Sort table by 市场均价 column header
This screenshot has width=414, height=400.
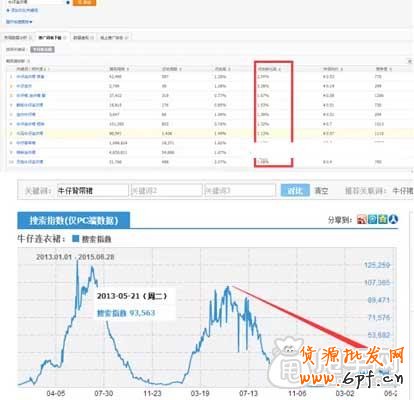coord(333,69)
